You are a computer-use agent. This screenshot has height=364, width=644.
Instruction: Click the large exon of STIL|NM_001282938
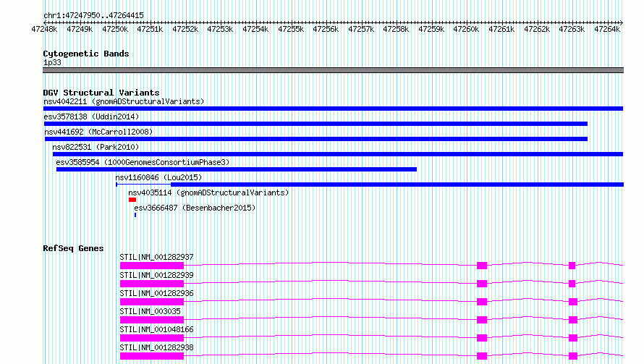pos(152,356)
